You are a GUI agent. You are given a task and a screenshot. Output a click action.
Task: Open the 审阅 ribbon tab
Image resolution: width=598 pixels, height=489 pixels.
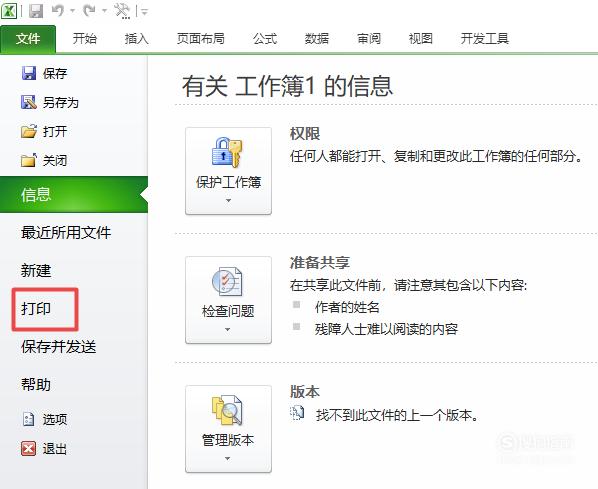(x=369, y=39)
